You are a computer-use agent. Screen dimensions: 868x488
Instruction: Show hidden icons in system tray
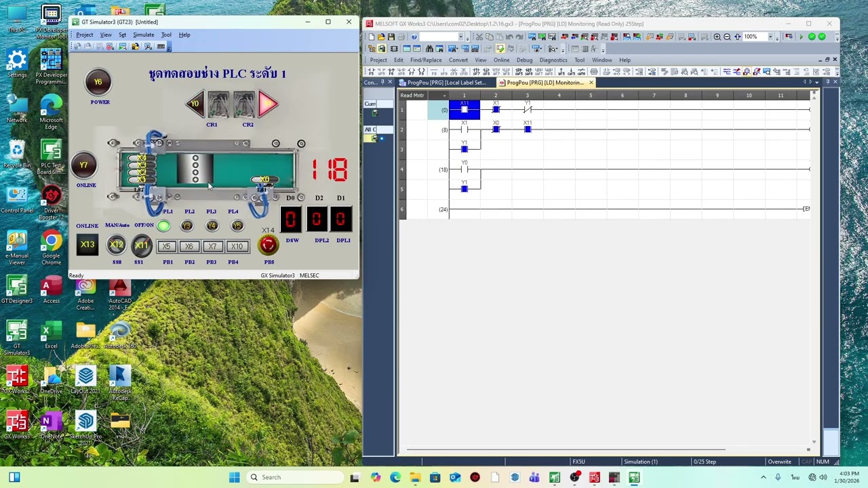pyautogui.click(x=763, y=477)
